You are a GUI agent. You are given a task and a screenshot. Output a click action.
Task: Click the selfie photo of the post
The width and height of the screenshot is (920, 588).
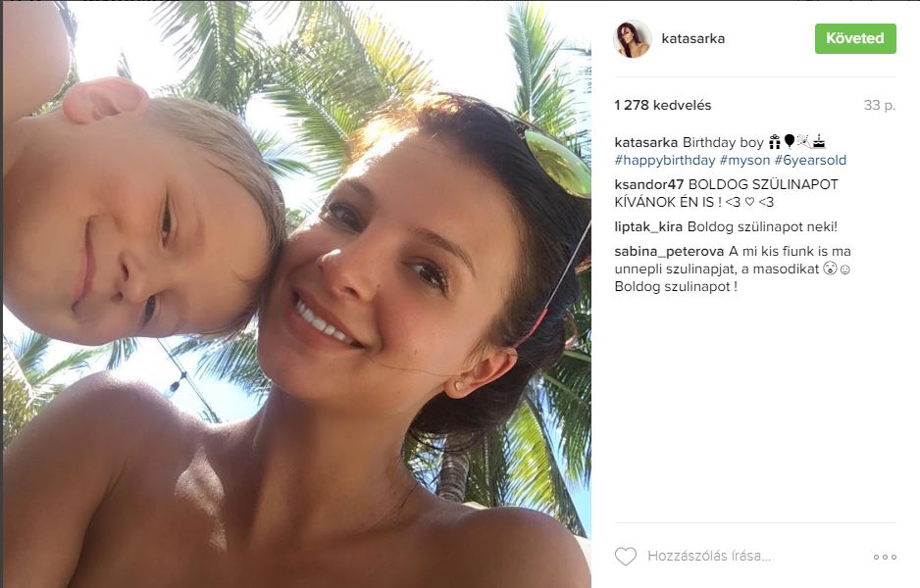tap(297, 294)
